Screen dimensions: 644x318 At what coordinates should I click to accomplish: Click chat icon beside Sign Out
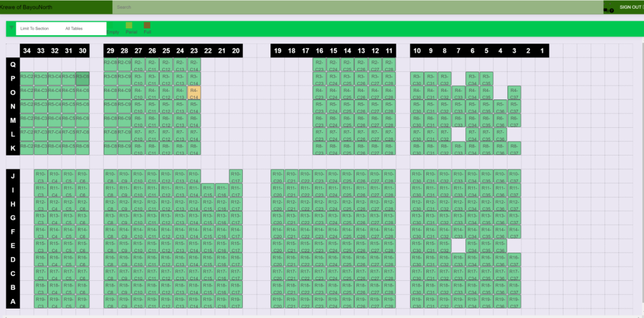[606, 10]
